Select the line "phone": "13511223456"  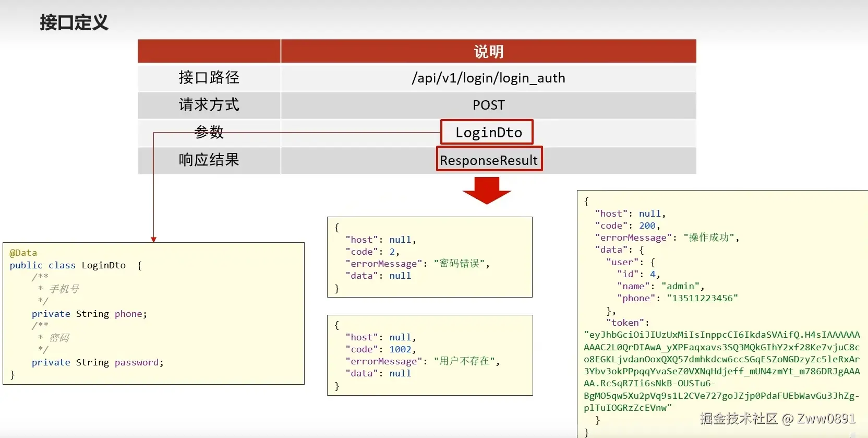[x=678, y=298]
